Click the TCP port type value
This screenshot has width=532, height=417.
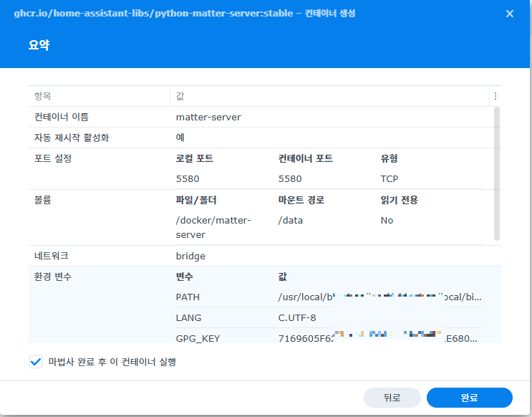[390, 178]
